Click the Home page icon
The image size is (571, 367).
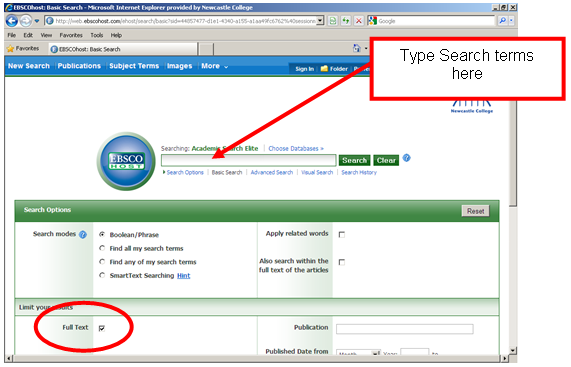coord(357,48)
